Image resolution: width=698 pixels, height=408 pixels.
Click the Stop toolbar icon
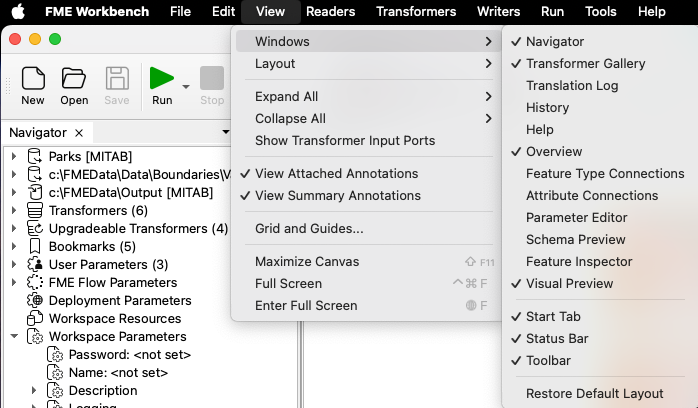(x=212, y=78)
